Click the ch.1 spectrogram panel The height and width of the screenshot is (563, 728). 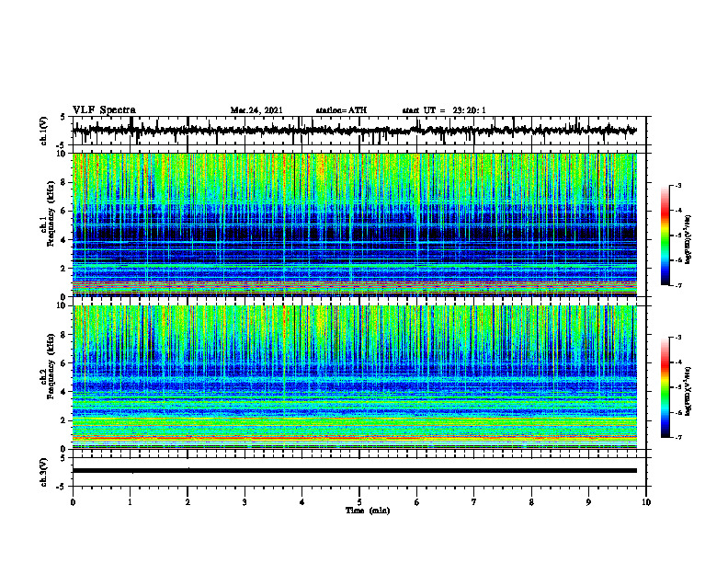pyautogui.click(x=355, y=224)
